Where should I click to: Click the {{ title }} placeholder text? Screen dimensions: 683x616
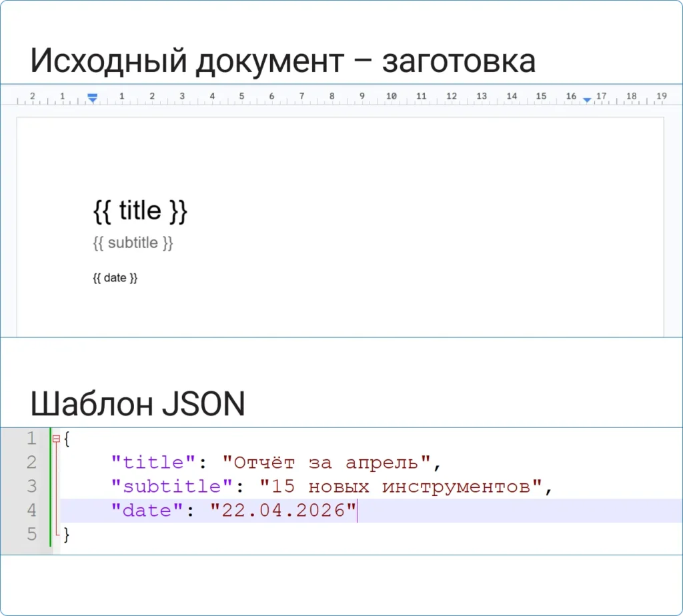pyautogui.click(x=140, y=211)
